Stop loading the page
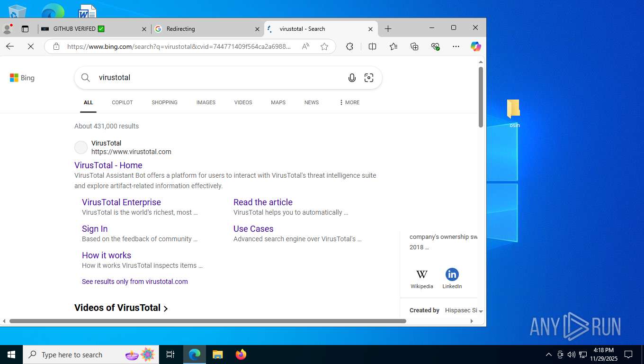The image size is (644, 364). coord(30,46)
